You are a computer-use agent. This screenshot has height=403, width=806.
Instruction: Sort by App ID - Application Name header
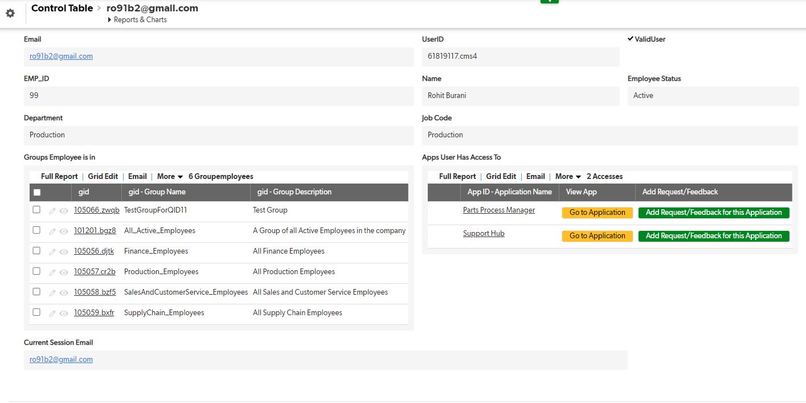[x=509, y=192]
